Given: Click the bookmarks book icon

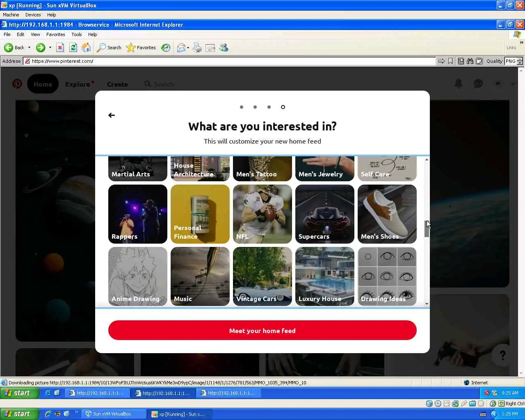Looking at the screenshot, I should click(x=461, y=61).
